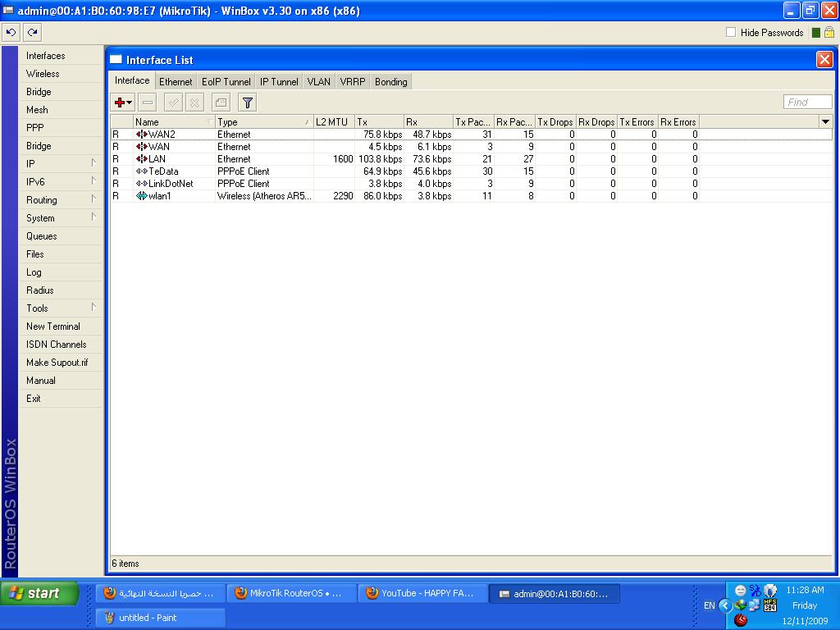This screenshot has height=630, width=840.
Task: Close the Interface List window
Action: [x=824, y=59]
